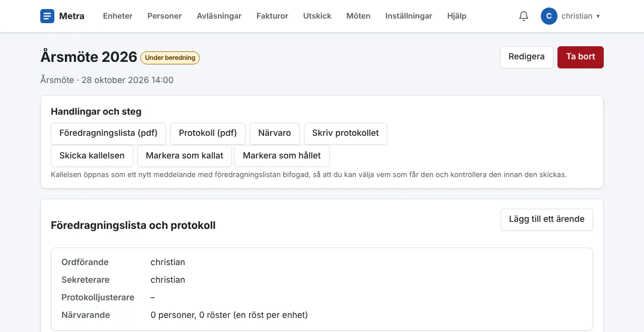Open Inställningar

pos(409,16)
